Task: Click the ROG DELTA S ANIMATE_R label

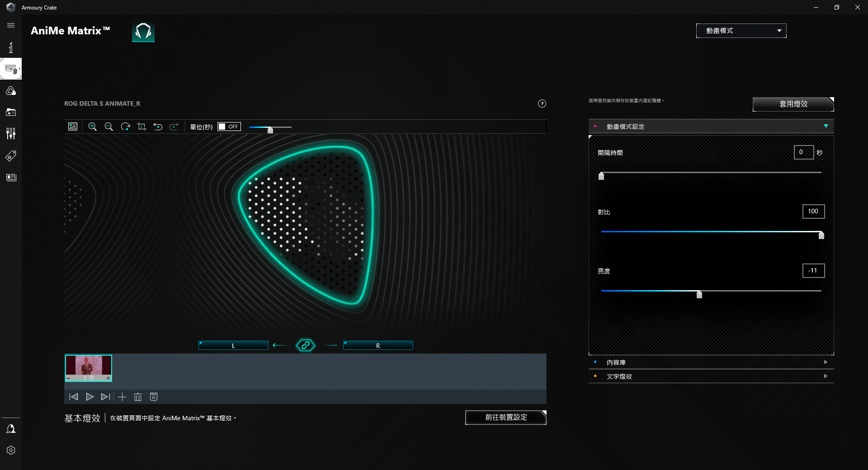Action: (102, 103)
